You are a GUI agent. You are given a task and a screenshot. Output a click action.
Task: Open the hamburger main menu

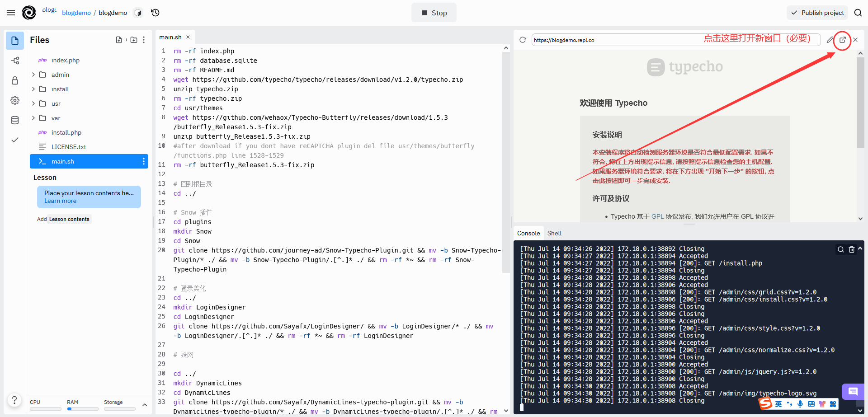point(11,13)
